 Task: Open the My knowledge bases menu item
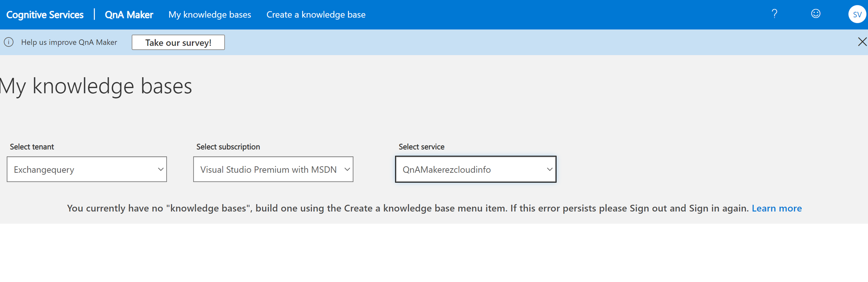tap(210, 15)
